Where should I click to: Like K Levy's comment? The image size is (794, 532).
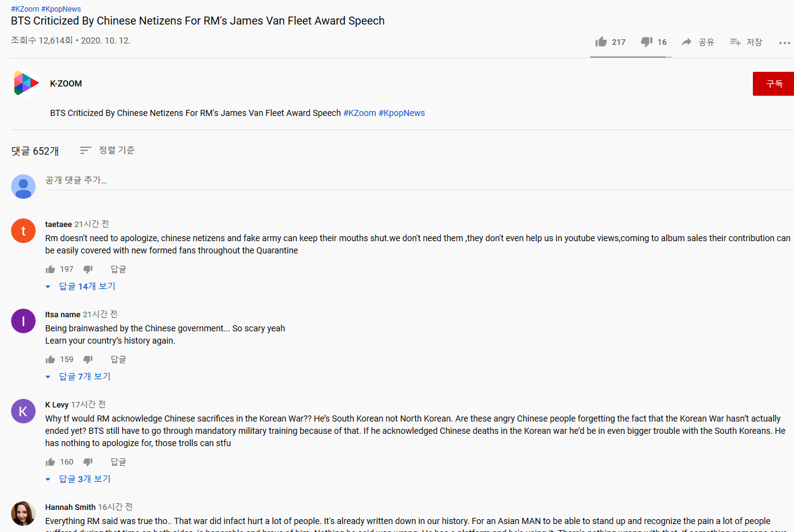(x=50, y=461)
